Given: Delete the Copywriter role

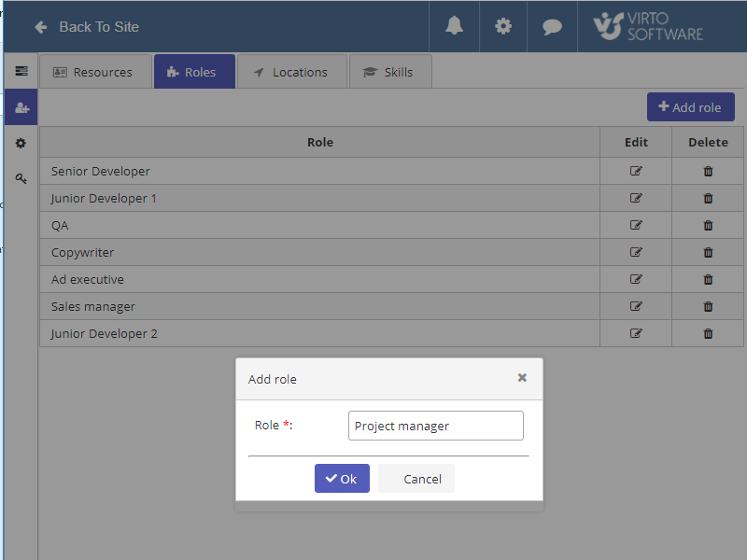Looking at the screenshot, I should tap(708, 252).
